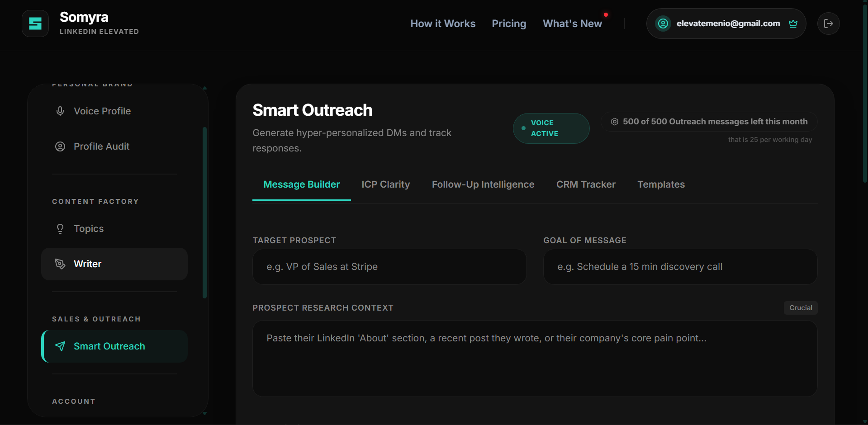This screenshot has width=868, height=425.
Task: Click the Topics lightbulb icon
Action: pyautogui.click(x=60, y=228)
